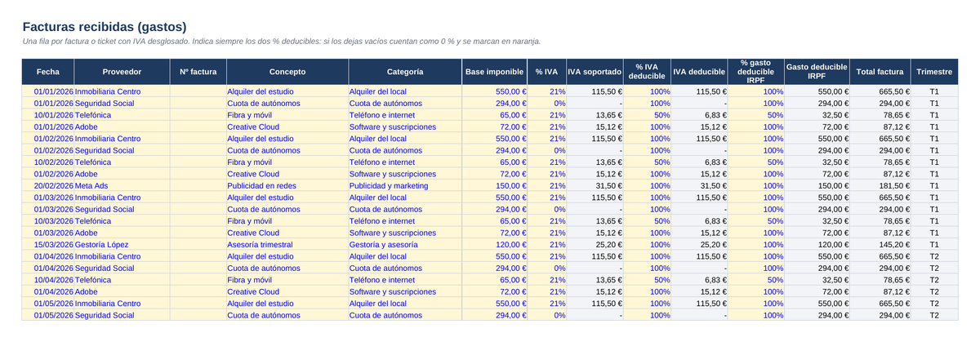
Task: Select the date cell 10/01/2026
Action: point(48,115)
